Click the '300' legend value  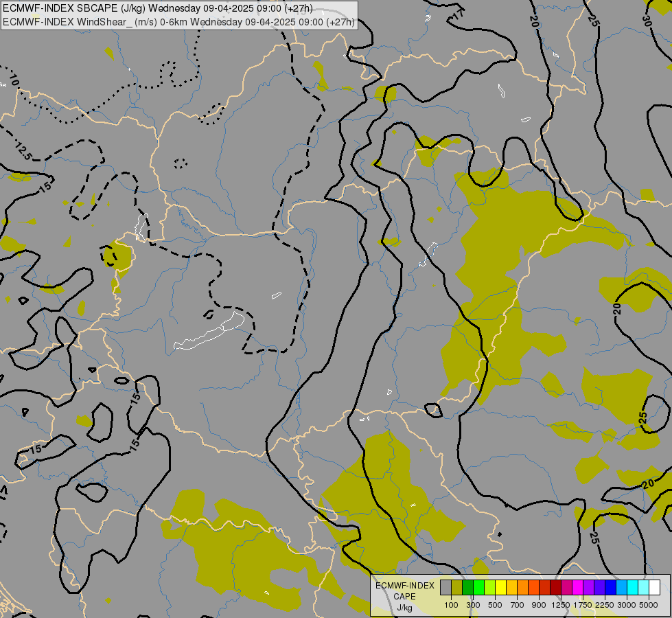[x=473, y=605]
